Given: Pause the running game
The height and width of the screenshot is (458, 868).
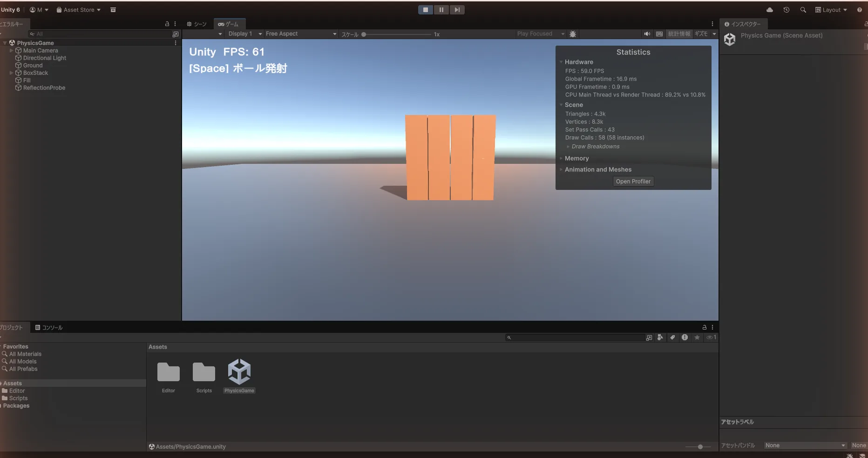Looking at the screenshot, I should (x=441, y=10).
